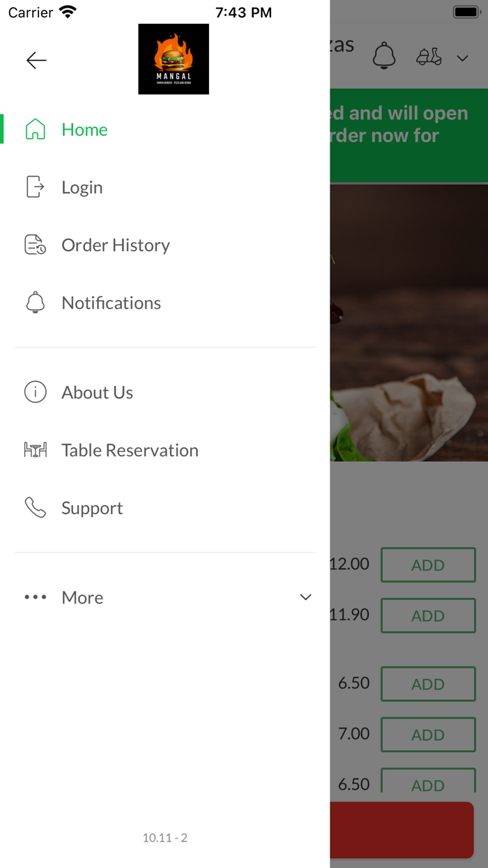The width and height of the screenshot is (488, 868).
Task: Tap the Mangal restaurant logo
Action: coord(174,59)
